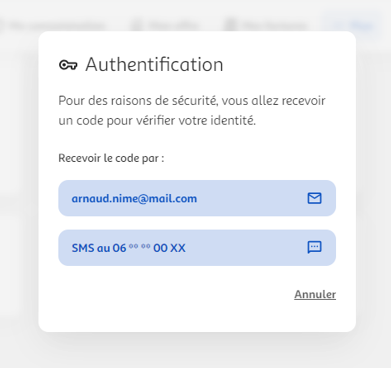The height and width of the screenshot is (368, 391).
Task: Click the second blurred navigation item
Action: click(165, 25)
